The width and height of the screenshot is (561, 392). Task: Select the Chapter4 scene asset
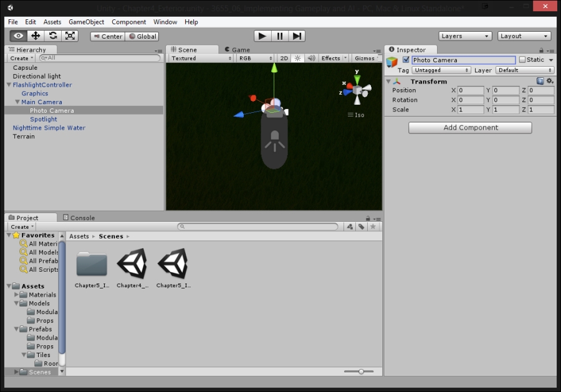coord(132,268)
